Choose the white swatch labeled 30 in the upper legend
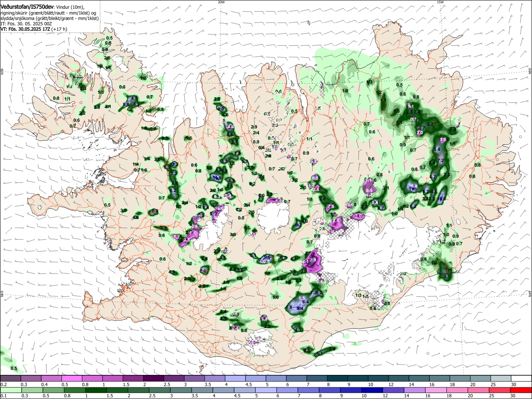Viewport: 532px width, 399px height. click(x=521, y=379)
